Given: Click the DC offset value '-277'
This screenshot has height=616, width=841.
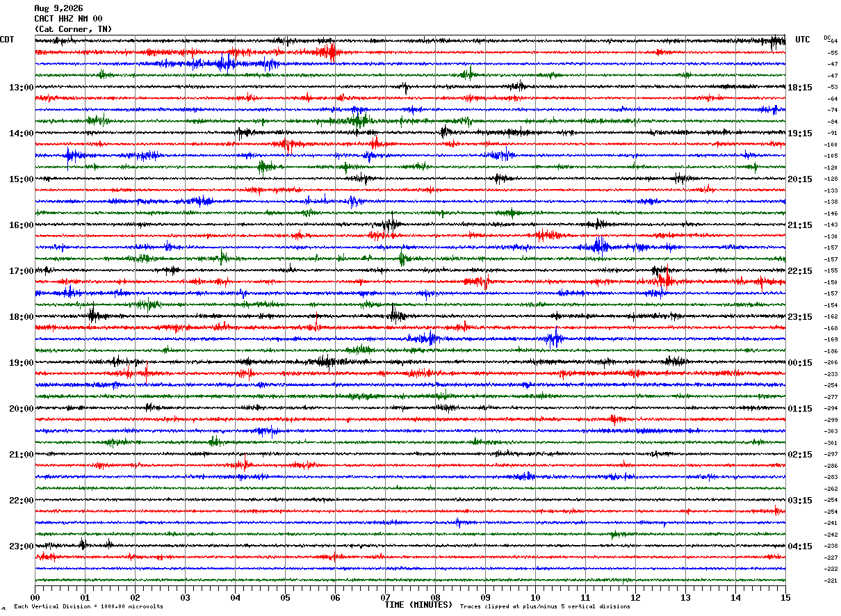Looking at the screenshot, I should pyautogui.click(x=831, y=397).
